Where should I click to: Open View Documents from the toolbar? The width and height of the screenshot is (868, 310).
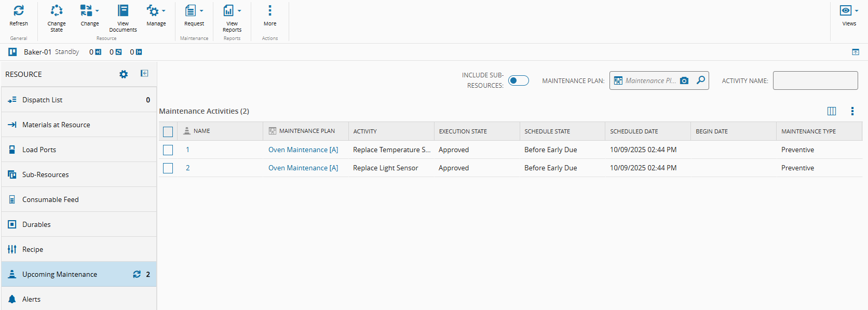pos(123,11)
